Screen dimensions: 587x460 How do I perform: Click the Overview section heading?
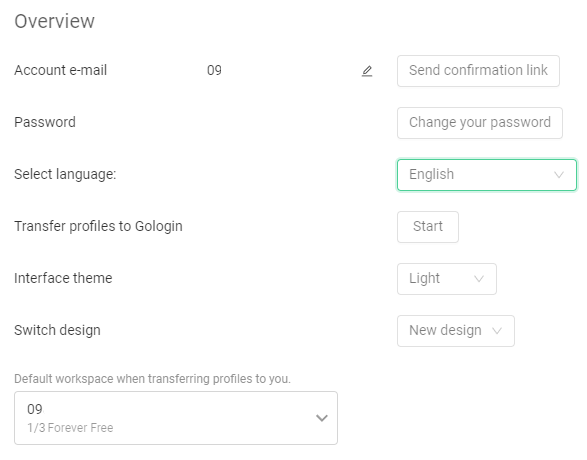click(54, 21)
